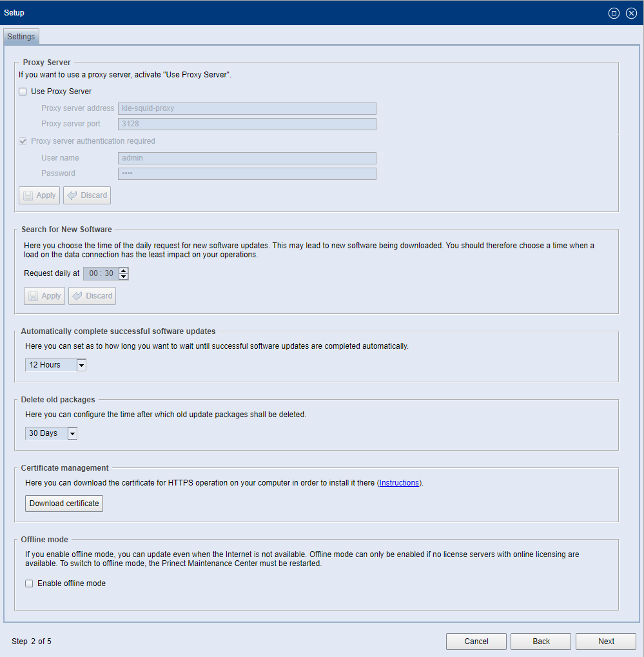Click the dropdown arrow next to 12 Hours
This screenshot has width=644, height=657.
point(81,365)
